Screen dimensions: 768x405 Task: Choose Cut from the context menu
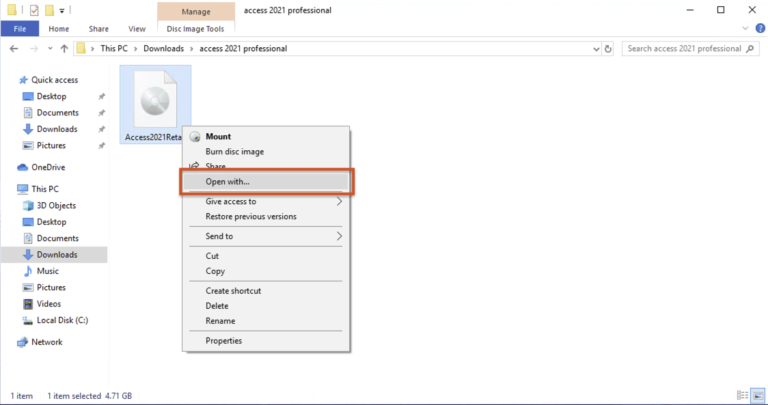pos(267,256)
